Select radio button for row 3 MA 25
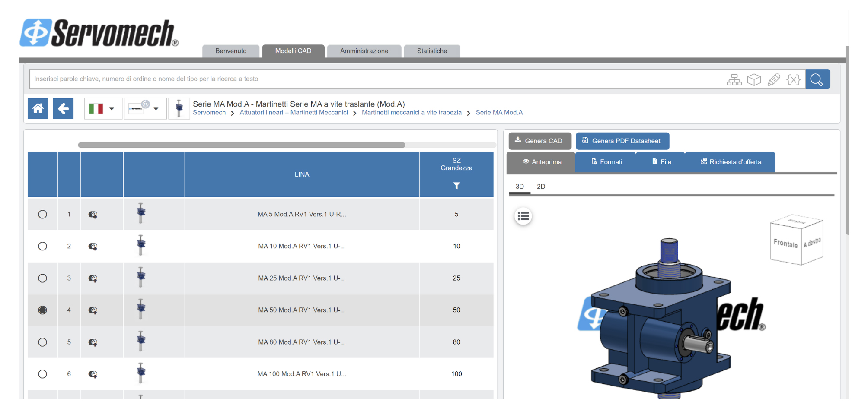The height and width of the screenshot is (408, 868). [42, 278]
